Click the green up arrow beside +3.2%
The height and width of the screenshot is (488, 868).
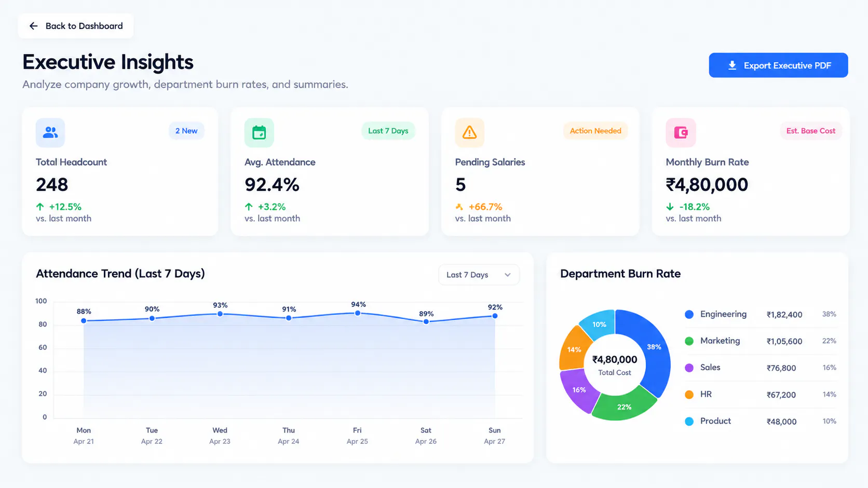249,207
